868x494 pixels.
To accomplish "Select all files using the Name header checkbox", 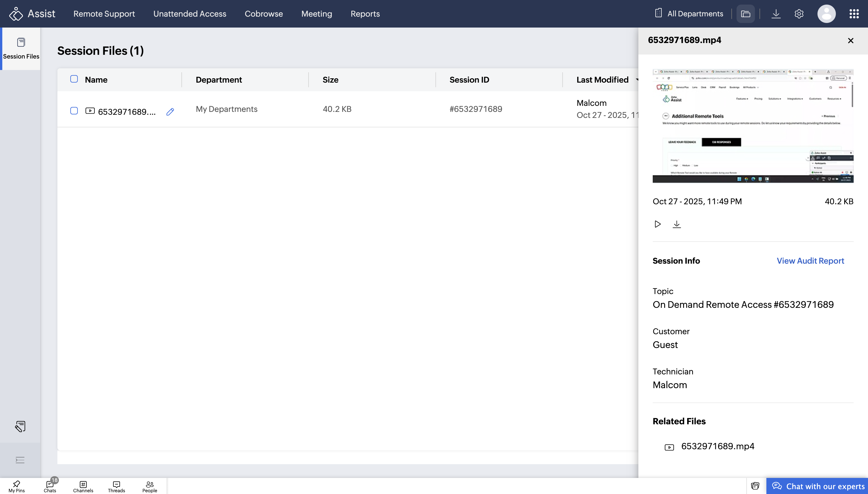I will pyautogui.click(x=74, y=79).
